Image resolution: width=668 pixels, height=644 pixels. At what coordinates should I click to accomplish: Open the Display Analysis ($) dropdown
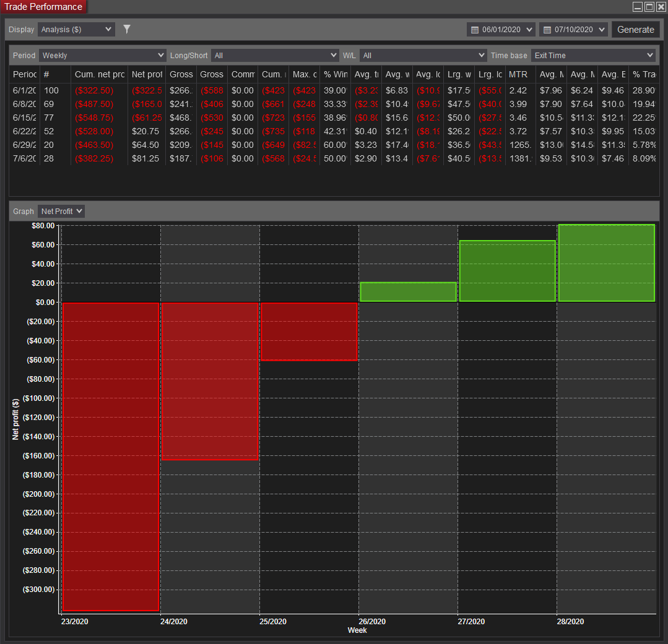76,29
